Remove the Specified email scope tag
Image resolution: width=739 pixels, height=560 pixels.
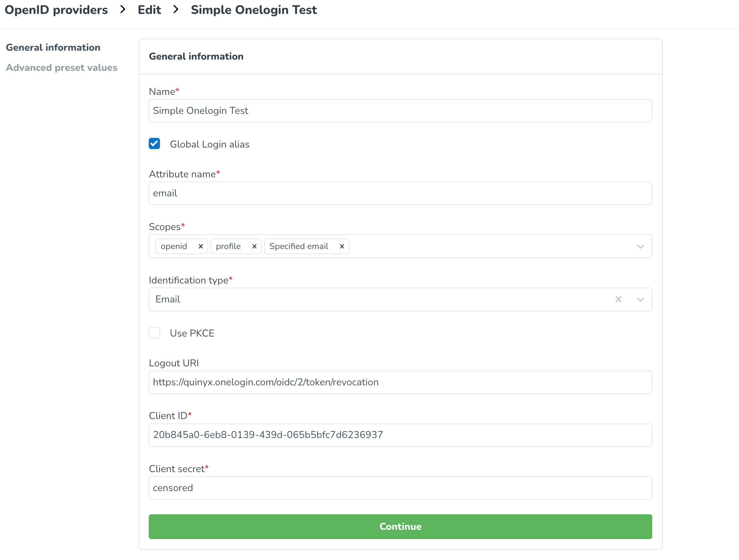[x=342, y=246]
